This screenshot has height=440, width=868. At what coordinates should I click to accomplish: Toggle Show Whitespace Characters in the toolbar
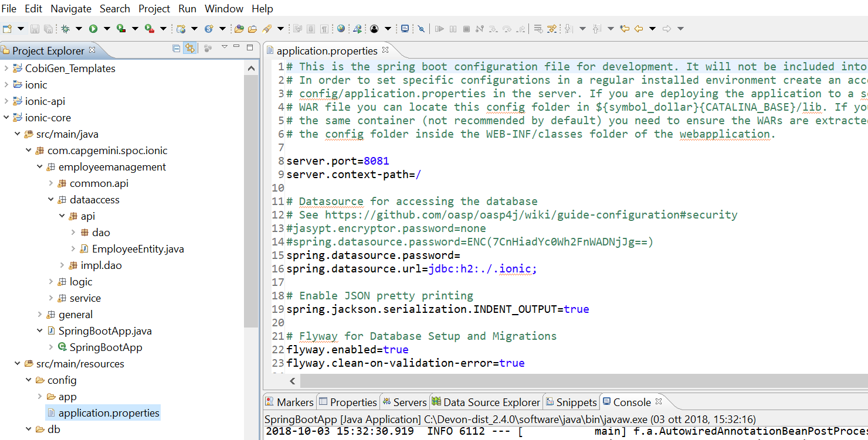324,28
